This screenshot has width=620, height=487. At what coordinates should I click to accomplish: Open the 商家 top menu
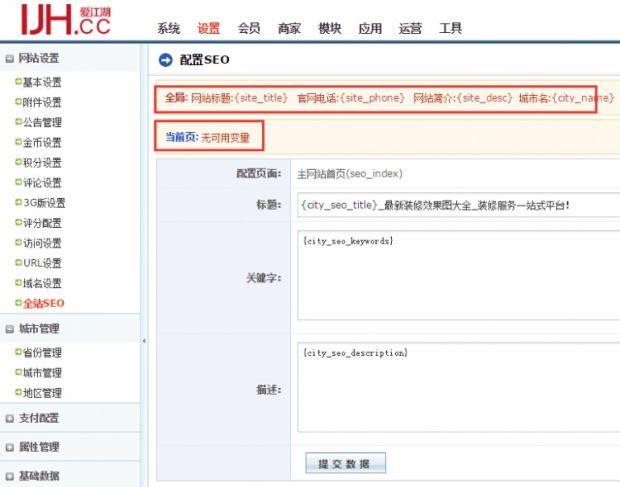[289, 28]
